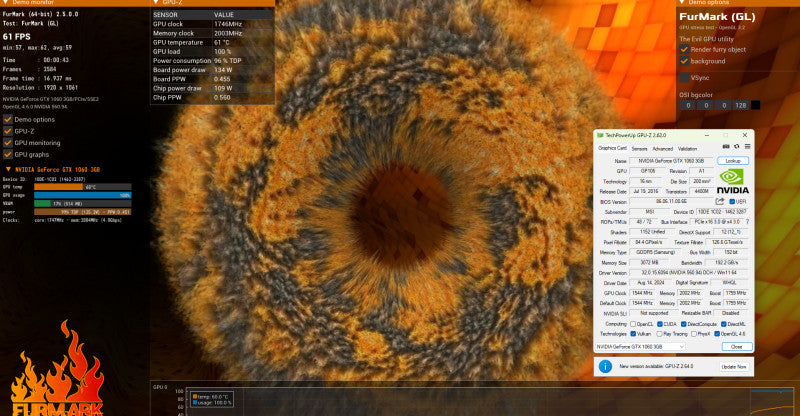800x416 pixels.
Task: Click the refresh icon in GPU-Z toolbar
Action: point(737,146)
